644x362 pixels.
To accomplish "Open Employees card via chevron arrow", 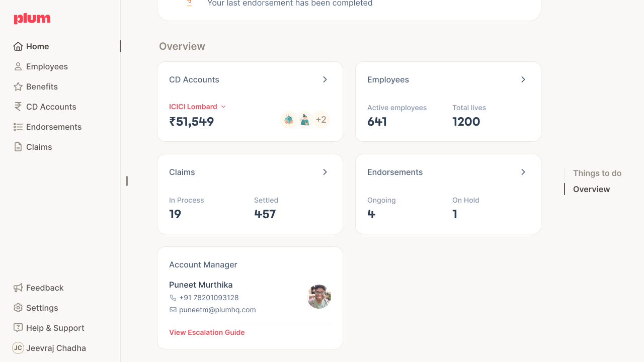I will point(523,79).
